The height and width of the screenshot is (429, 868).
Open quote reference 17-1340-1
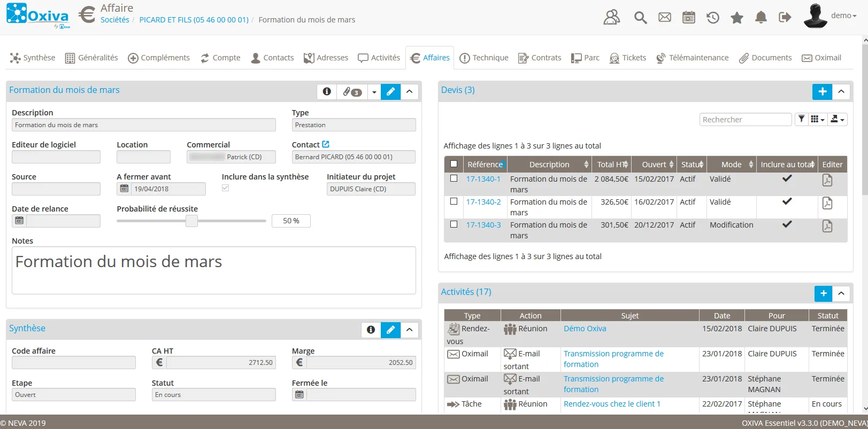(x=483, y=179)
